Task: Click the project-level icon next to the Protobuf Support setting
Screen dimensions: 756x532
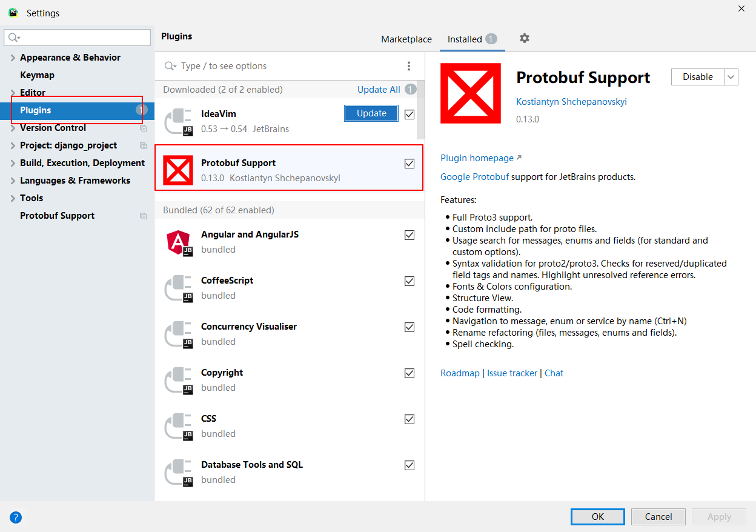Action: [143, 216]
